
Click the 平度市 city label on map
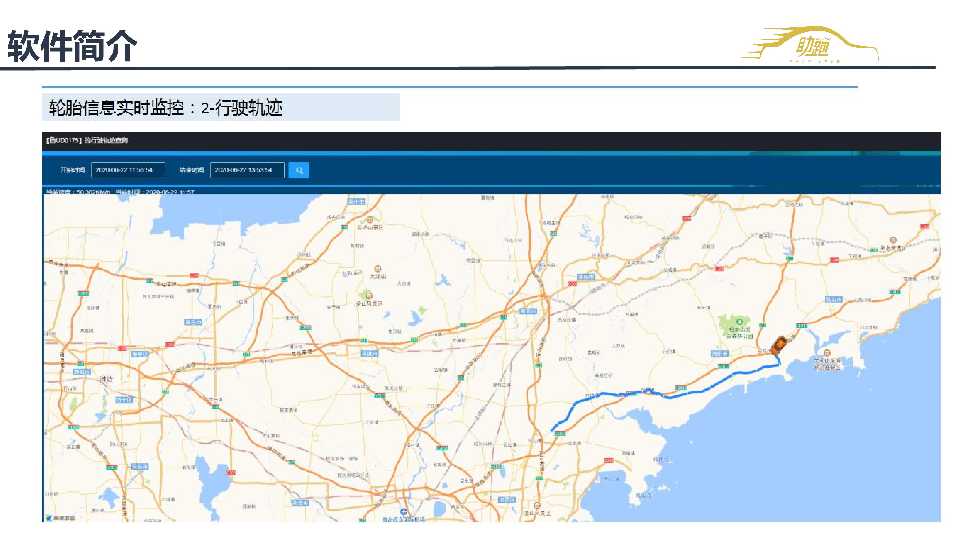(369, 353)
